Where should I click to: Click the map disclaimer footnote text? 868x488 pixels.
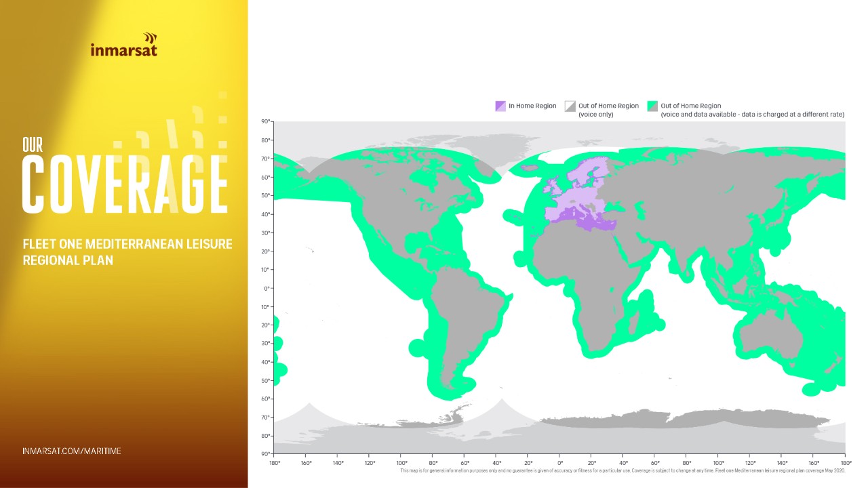click(622, 470)
